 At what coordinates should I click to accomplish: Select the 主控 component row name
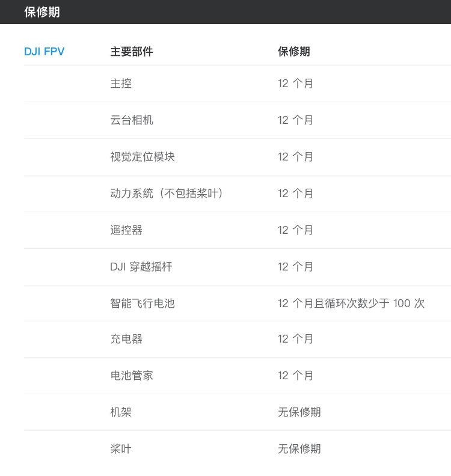point(121,84)
